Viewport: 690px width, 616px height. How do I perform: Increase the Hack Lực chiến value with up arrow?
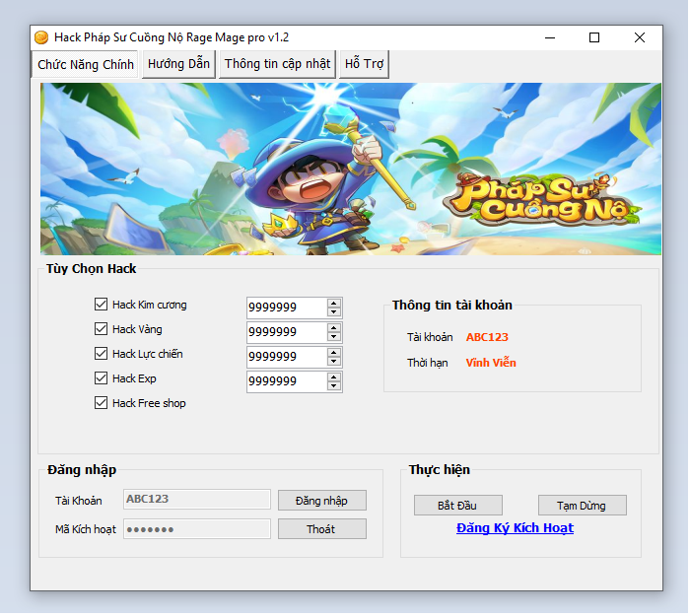tap(334, 353)
